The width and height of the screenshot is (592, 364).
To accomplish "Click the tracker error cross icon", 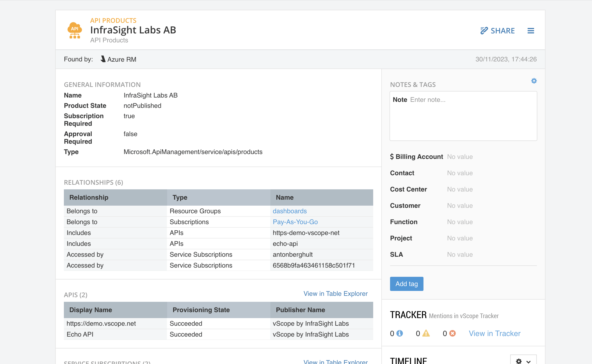I will [x=452, y=333].
